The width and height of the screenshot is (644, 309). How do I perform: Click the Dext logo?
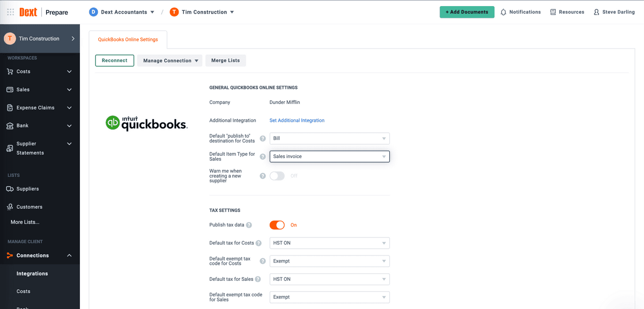[28, 12]
